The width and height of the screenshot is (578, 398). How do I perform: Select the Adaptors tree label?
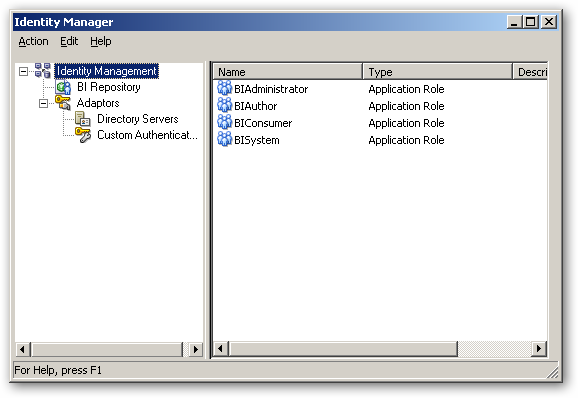coord(98,103)
